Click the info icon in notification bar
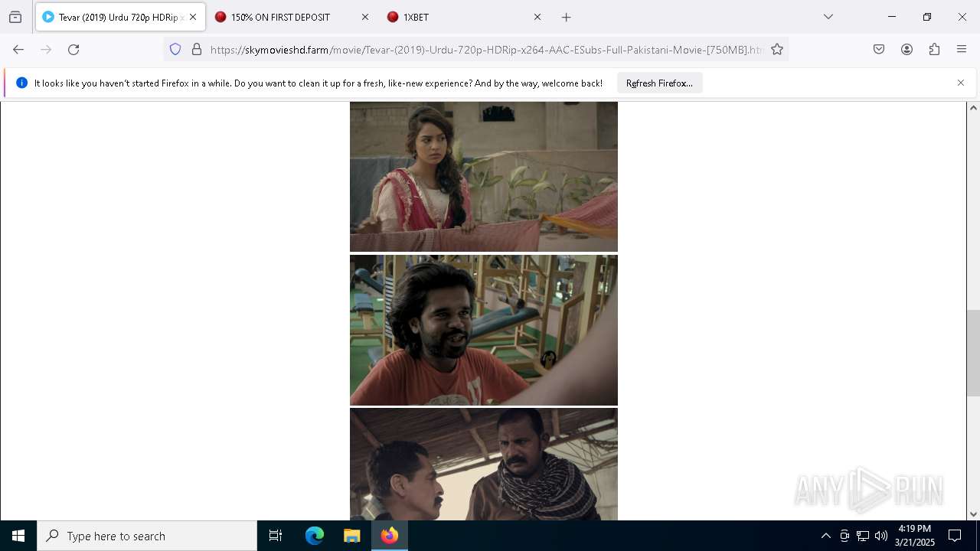This screenshot has height=551, width=980. (22, 83)
